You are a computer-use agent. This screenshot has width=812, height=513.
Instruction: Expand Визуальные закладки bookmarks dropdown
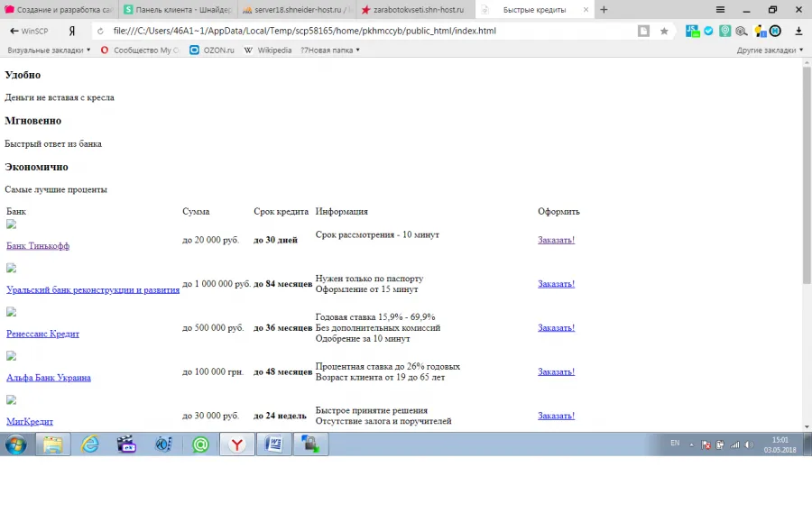pyautogui.click(x=49, y=50)
